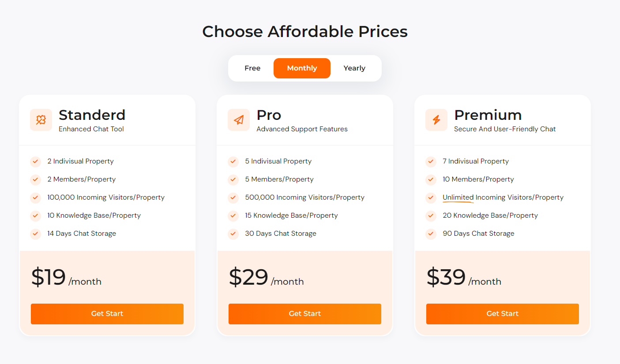Click the Choose Affordable Prices heading
This screenshot has height=364, width=620.
pos(305,32)
